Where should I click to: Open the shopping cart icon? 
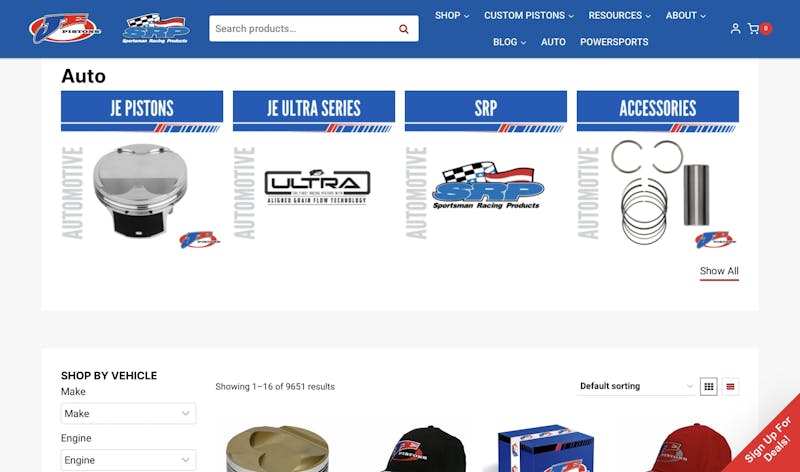click(x=753, y=29)
